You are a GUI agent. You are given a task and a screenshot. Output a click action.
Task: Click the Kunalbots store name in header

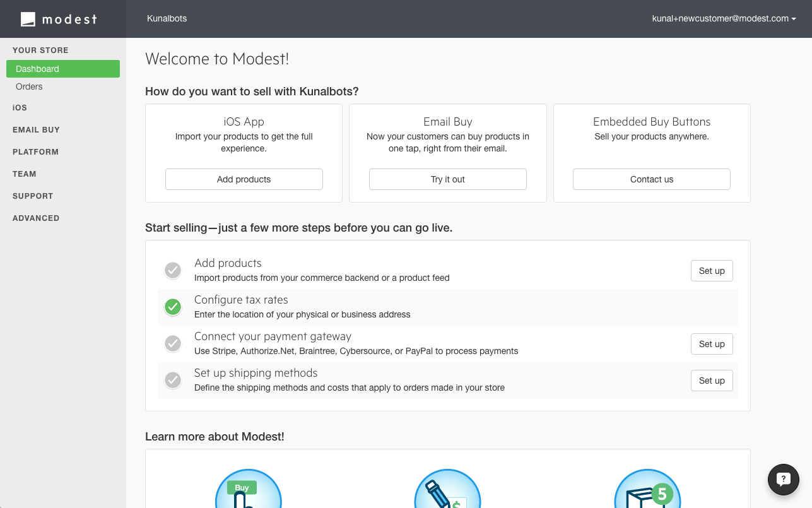pos(167,19)
